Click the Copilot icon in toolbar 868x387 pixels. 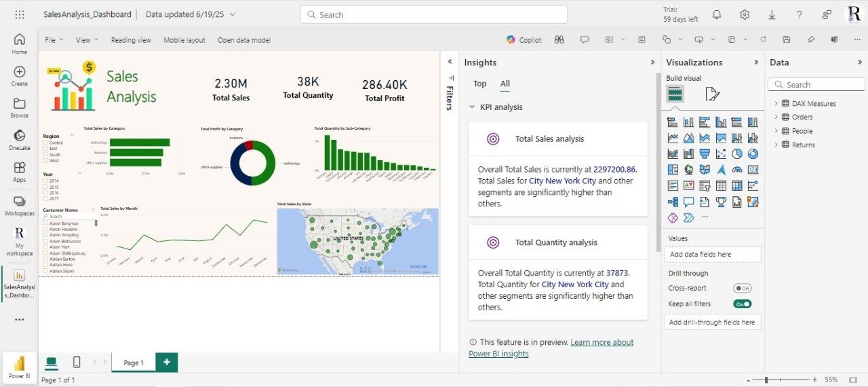coord(523,40)
